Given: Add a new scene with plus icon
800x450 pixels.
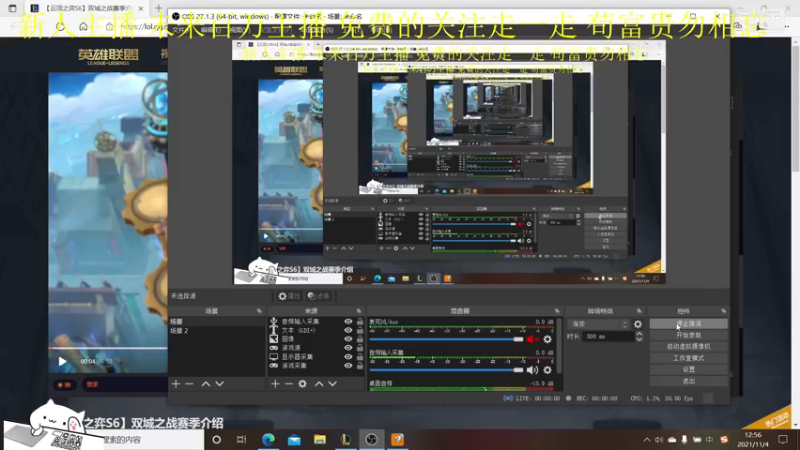Looking at the screenshot, I should click(176, 384).
